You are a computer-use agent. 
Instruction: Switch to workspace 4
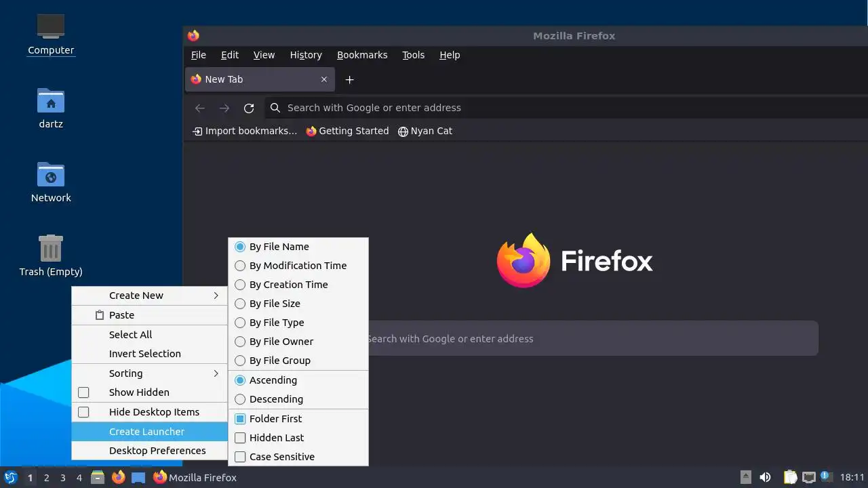[x=79, y=477]
